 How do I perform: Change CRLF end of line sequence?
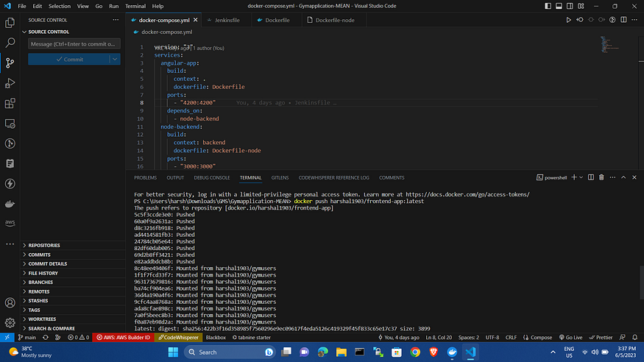(x=511, y=338)
